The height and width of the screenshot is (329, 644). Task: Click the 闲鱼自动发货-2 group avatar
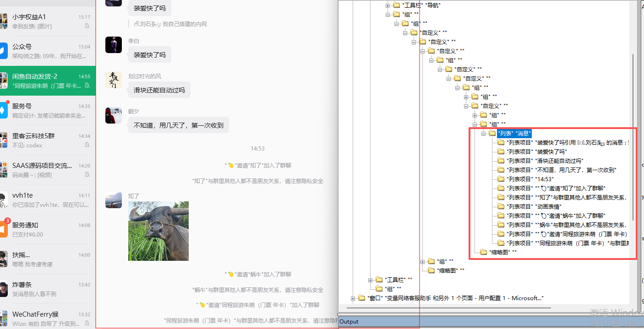[3, 81]
